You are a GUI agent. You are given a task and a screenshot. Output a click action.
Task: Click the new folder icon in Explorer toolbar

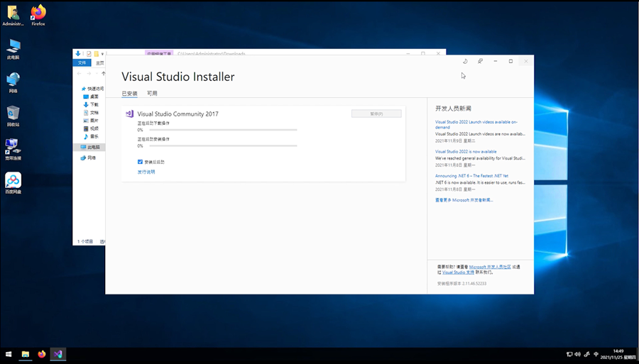tap(96, 54)
